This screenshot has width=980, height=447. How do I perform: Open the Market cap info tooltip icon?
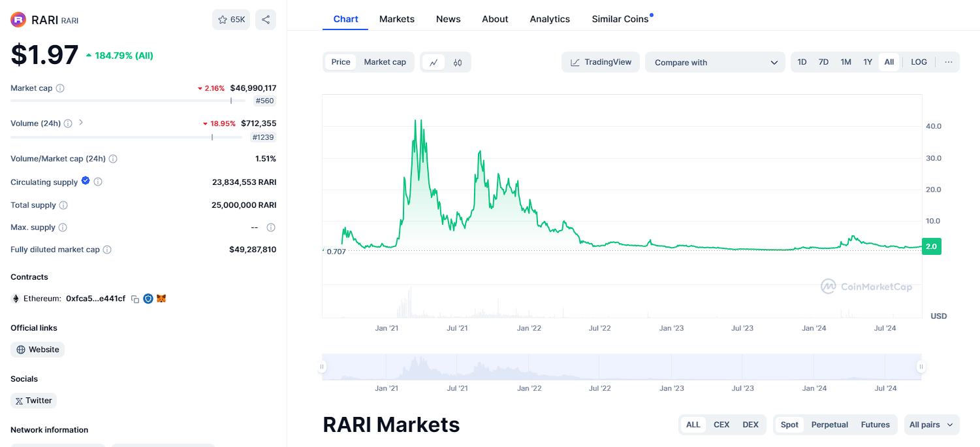pos(60,88)
